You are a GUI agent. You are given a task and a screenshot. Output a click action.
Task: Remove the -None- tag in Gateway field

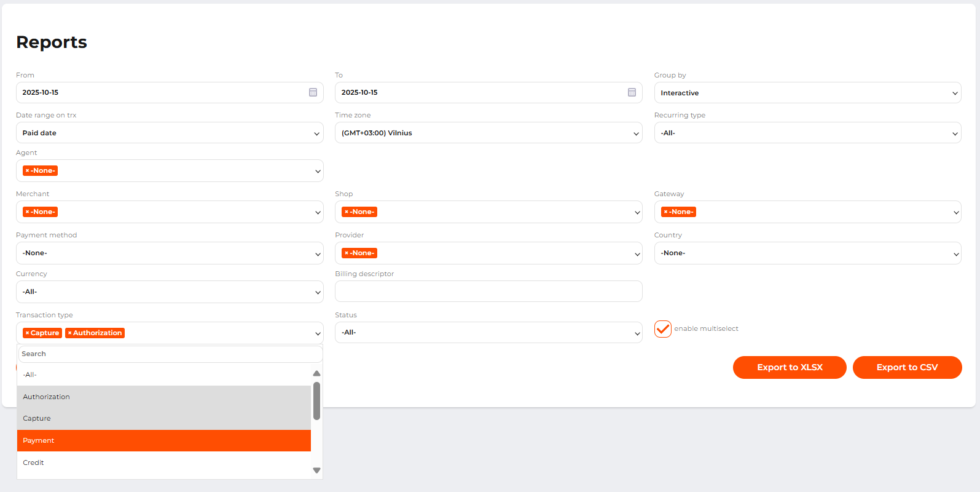[x=665, y=212]
